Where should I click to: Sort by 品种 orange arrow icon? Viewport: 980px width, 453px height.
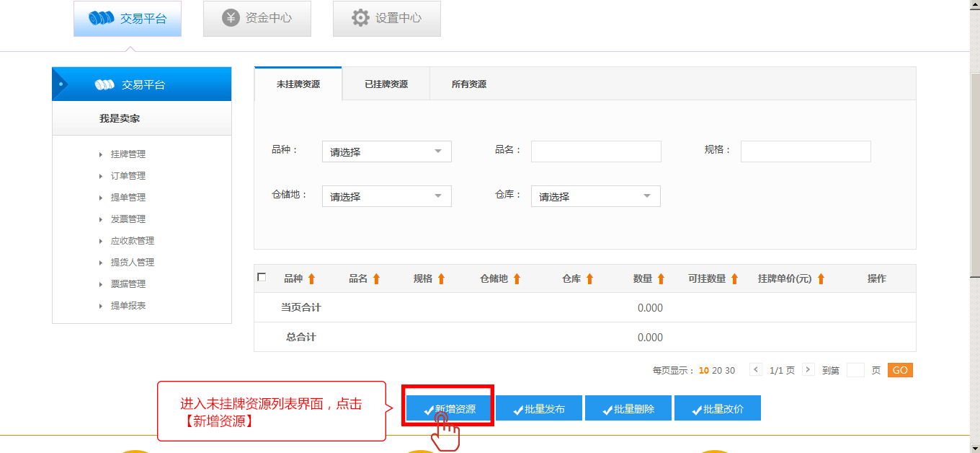312,279
